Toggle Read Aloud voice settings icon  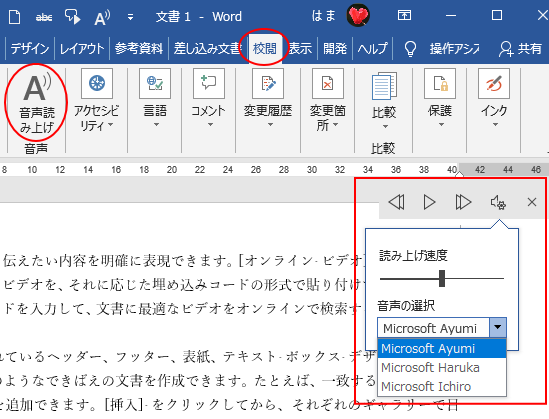[x=498, y=202]
